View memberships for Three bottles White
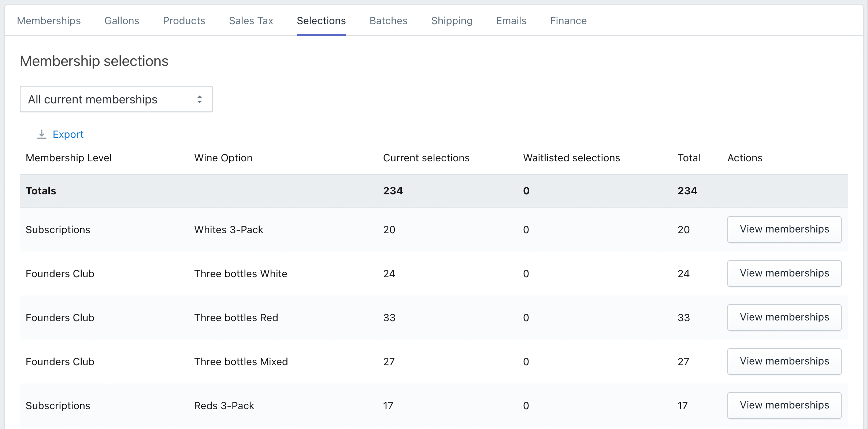The image size is (868, 429). pos(784,274)
